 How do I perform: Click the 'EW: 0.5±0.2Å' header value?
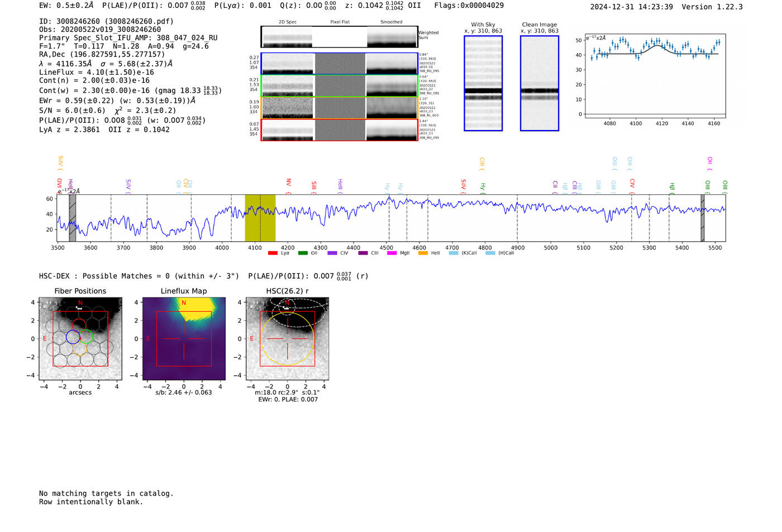pos(66,6)
